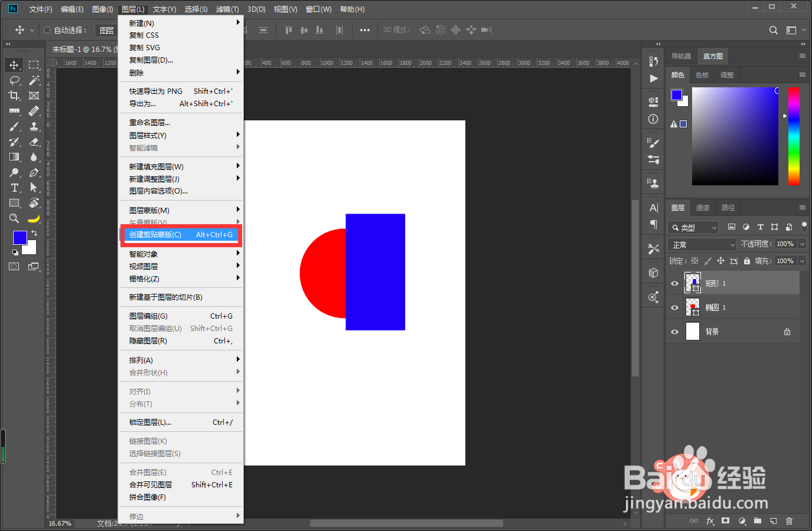This screenshot has width=812, height=531.
Task: Expand the 排列(A) submenu
Action: pos(181,360)
